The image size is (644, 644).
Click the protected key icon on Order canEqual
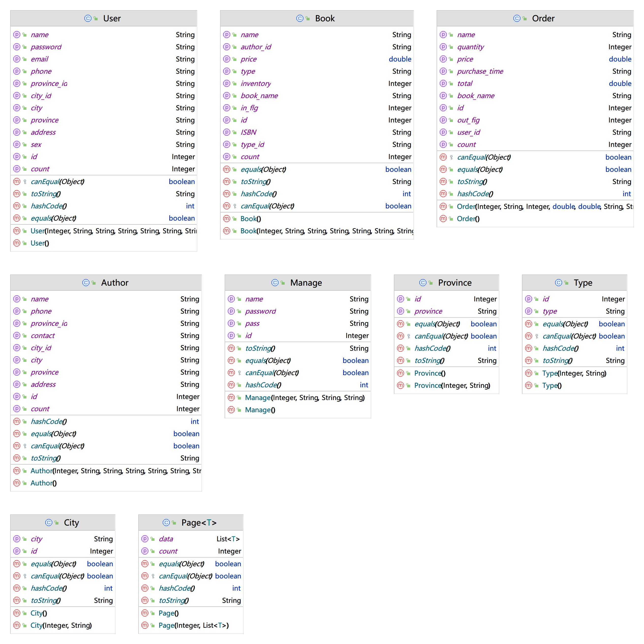(451, 157)
